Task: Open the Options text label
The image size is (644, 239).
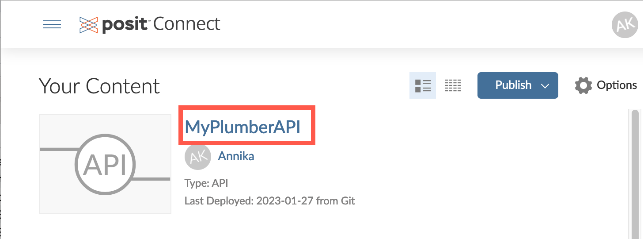Action: point(617,85)
